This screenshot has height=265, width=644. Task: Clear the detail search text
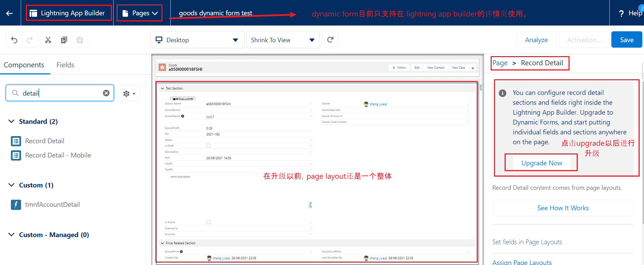[106, 93]
